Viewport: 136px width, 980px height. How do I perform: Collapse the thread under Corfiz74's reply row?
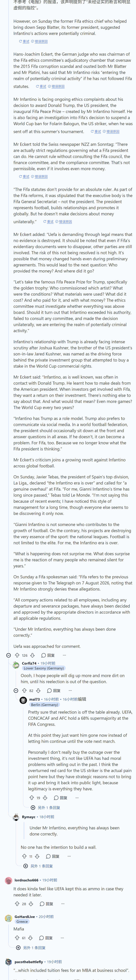point(16,690)
